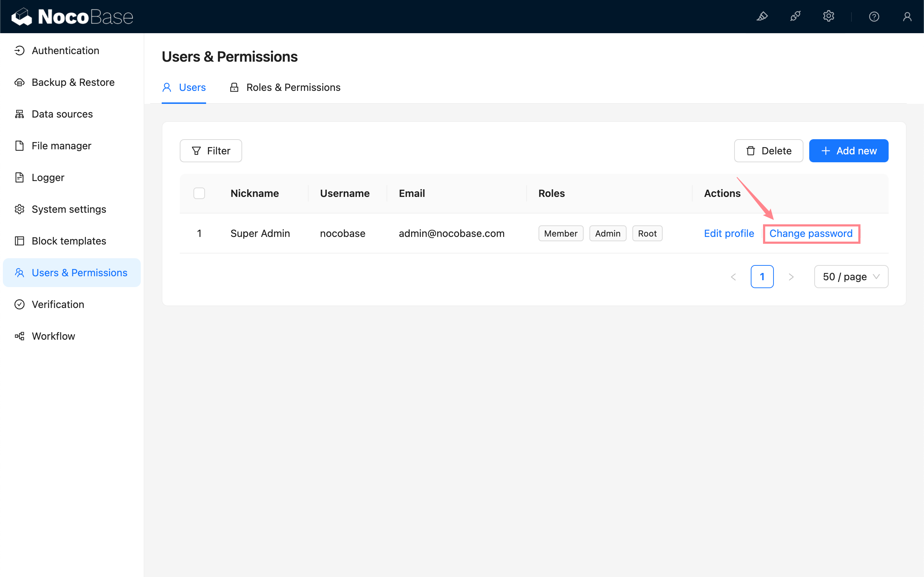Image resolution: width=924 pixels, height=577 pixels.
Task: Go to previous page arrow
Action: [733, 277]
